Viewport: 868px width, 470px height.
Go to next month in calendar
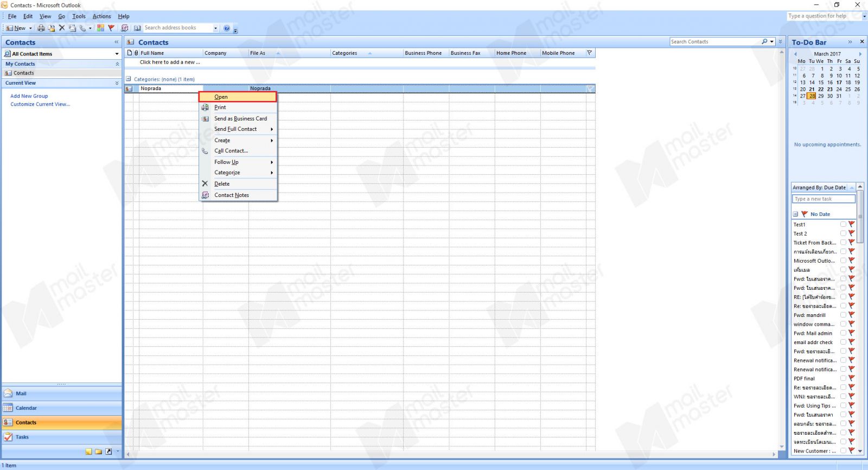coord(860,54)
